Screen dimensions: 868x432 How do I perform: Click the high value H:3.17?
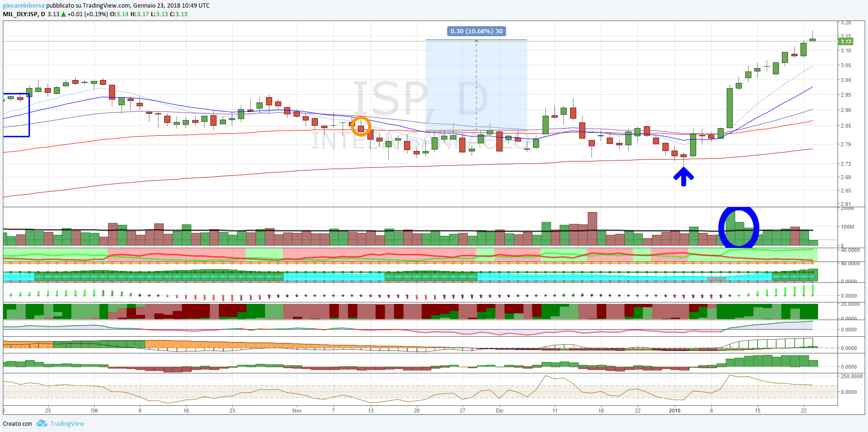[139, 14]
